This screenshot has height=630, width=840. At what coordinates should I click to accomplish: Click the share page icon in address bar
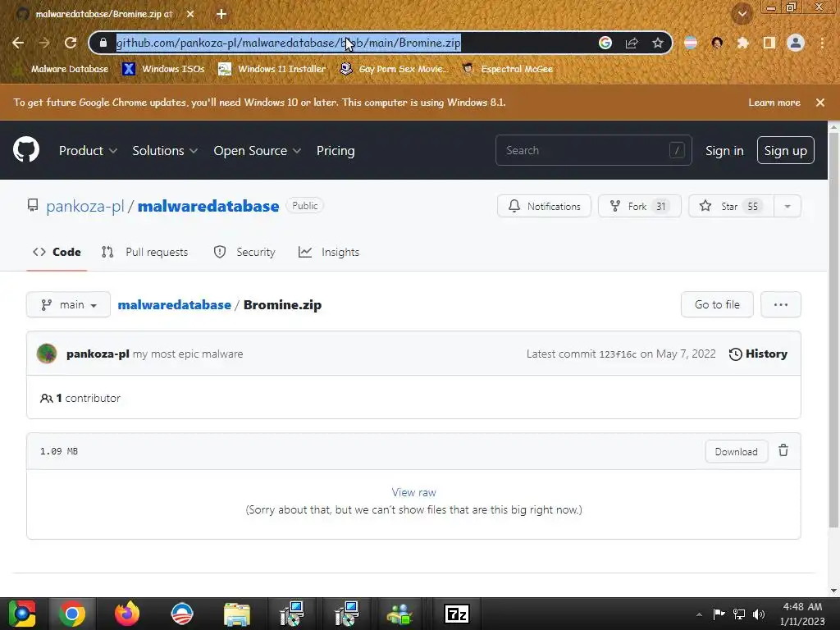[x=632, y=43]
